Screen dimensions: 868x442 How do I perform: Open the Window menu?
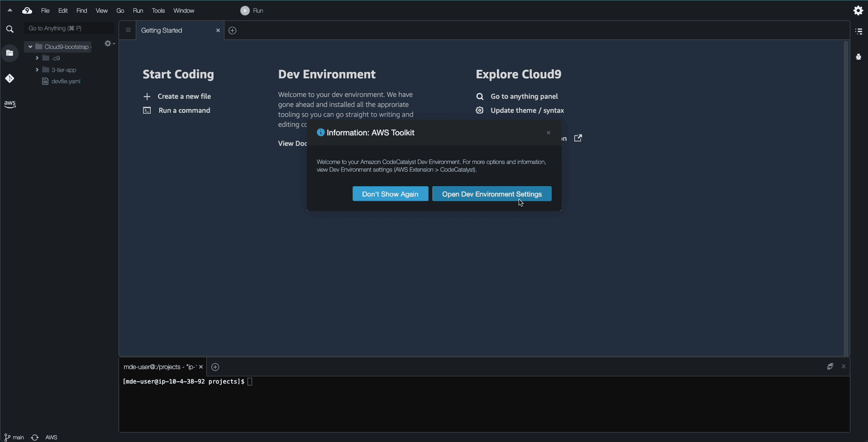click(x=184, y=10)
